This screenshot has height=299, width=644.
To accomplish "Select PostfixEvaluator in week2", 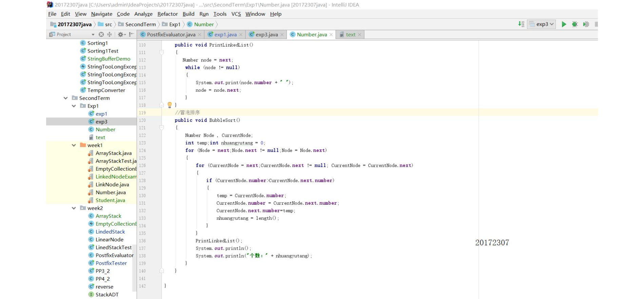I will tap(111, 255).
